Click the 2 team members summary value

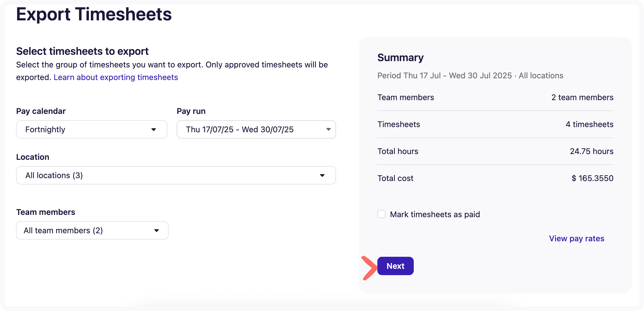(x=582, y=97)
